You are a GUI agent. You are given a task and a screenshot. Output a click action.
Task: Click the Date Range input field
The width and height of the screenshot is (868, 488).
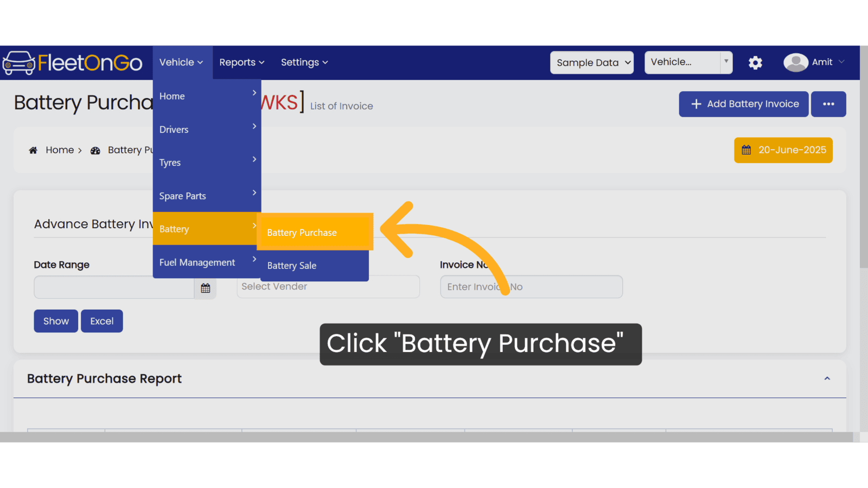(x=114, y=287)
